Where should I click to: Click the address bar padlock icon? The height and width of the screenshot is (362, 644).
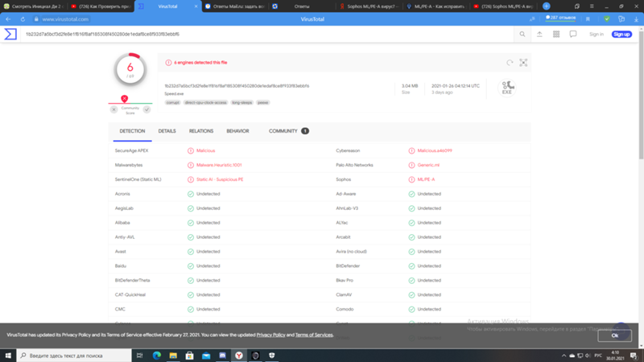coord(36,19)
